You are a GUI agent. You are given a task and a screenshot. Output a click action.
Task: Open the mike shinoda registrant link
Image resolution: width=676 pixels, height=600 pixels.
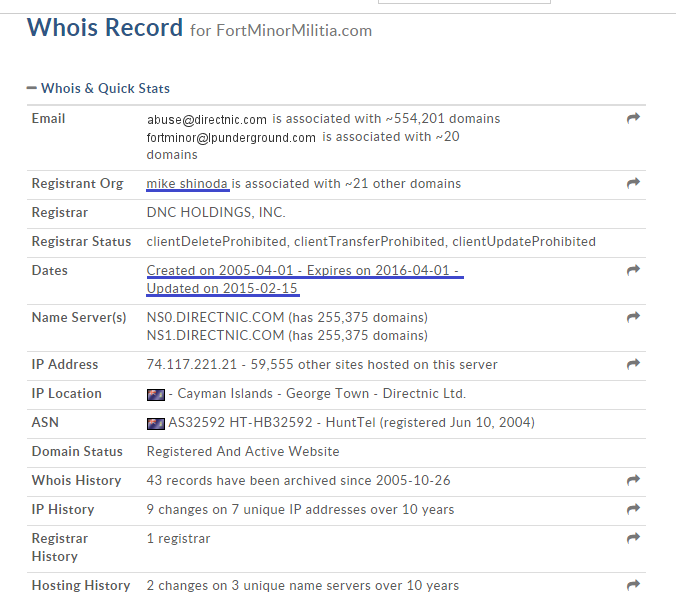click(x=188, y=184)
